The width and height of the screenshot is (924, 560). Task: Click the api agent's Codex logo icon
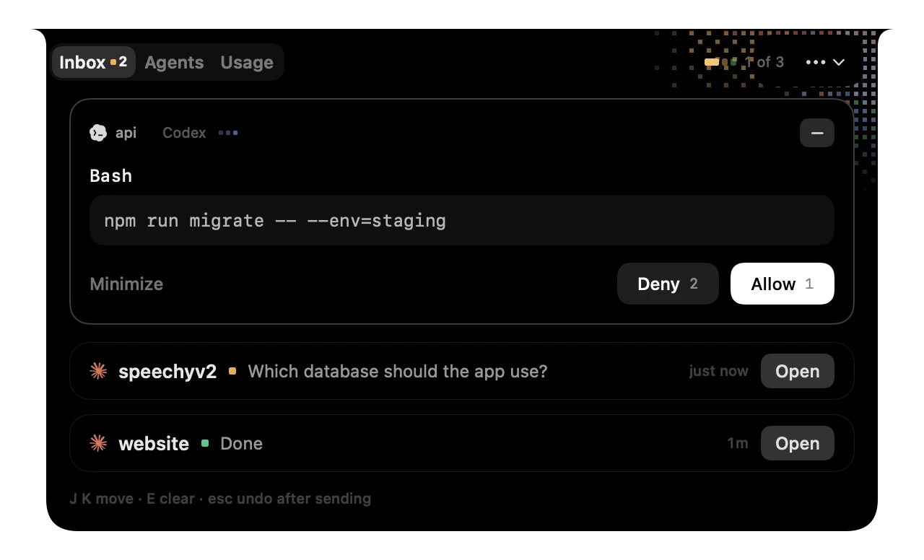click(x=98, y=133)
